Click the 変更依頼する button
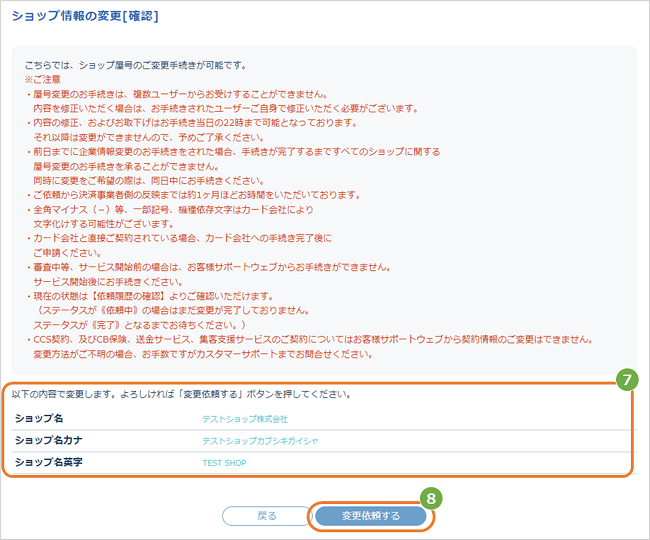 [371, 516]
